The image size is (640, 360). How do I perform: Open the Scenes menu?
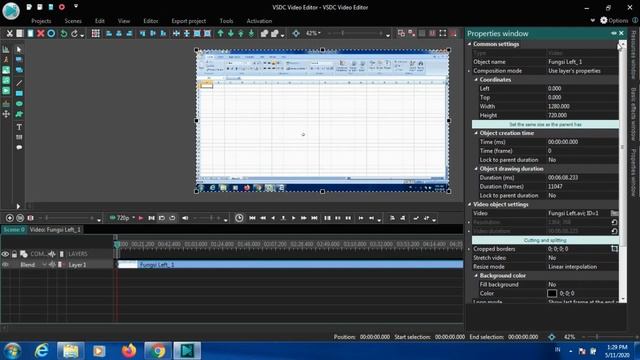(x=73, y=21)
